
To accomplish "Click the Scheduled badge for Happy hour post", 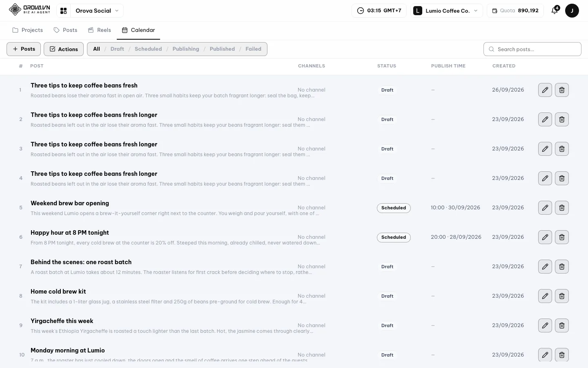I will [x=394, y=237].
